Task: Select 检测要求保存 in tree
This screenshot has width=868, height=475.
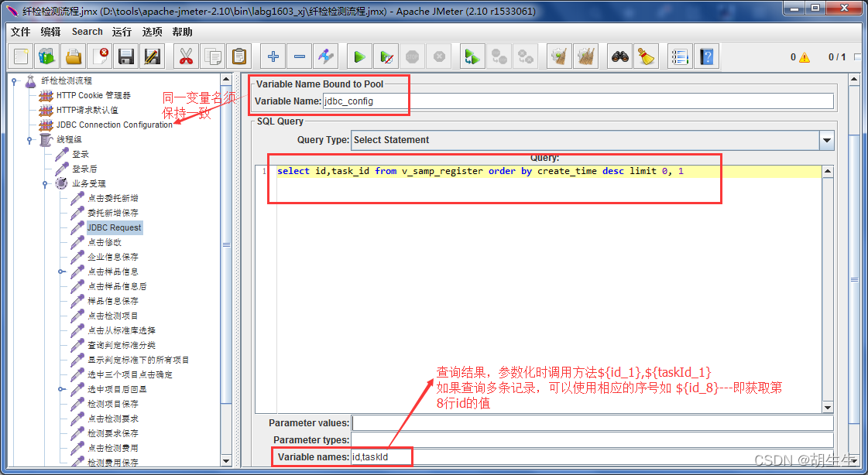Action: (x=113, y=433)
